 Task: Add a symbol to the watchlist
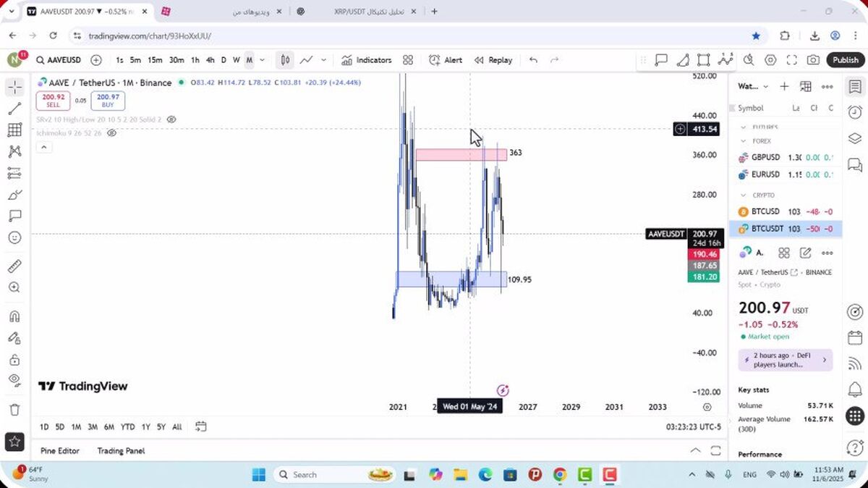pos(784,87)
